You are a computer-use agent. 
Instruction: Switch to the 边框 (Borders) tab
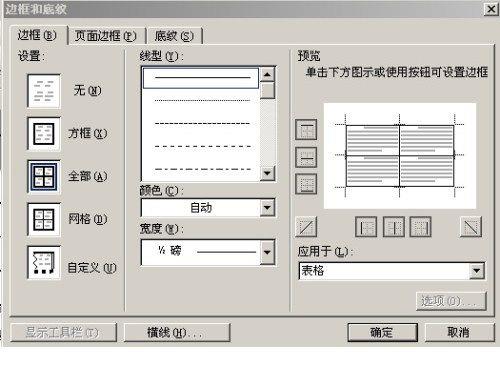pyautogui.click(x=37, y=35)
